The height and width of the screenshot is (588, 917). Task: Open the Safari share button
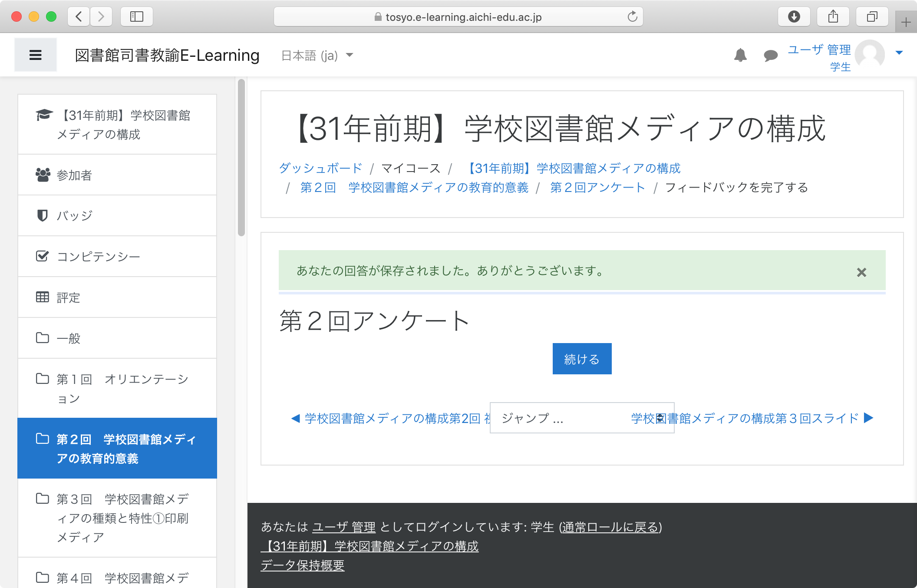833,17
